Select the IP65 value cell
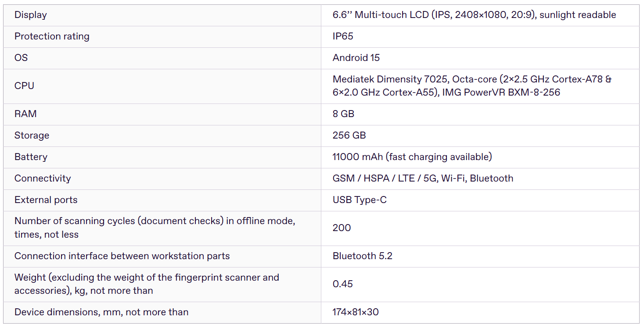Image resolution: width=644 pixels, height=328 pixels. click(343, 36)
